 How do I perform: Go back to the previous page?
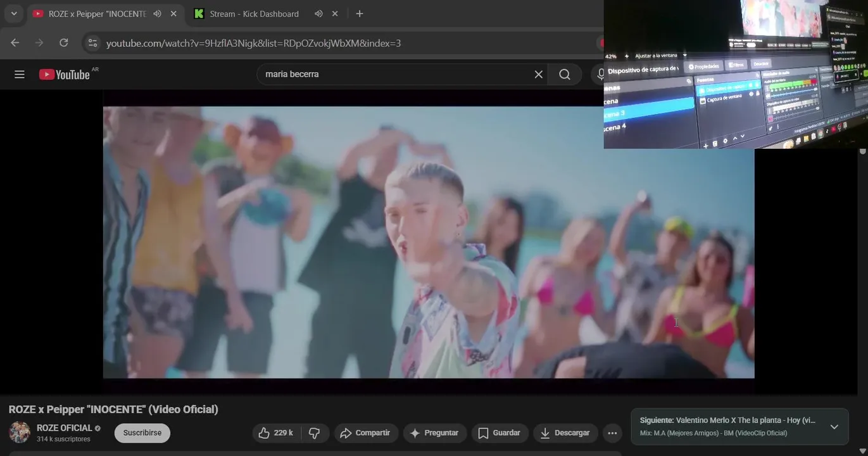[15, 43]
